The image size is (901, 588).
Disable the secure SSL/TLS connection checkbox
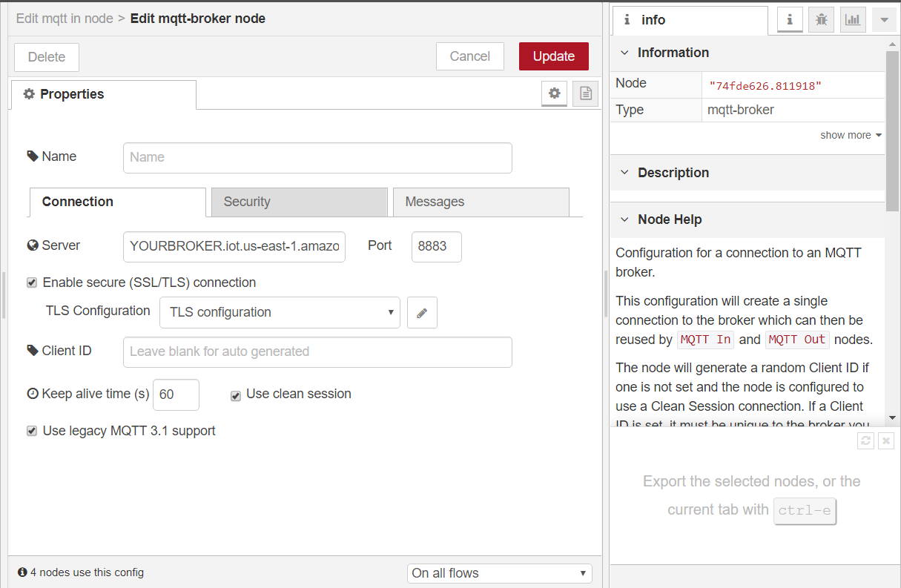[32, 283]
